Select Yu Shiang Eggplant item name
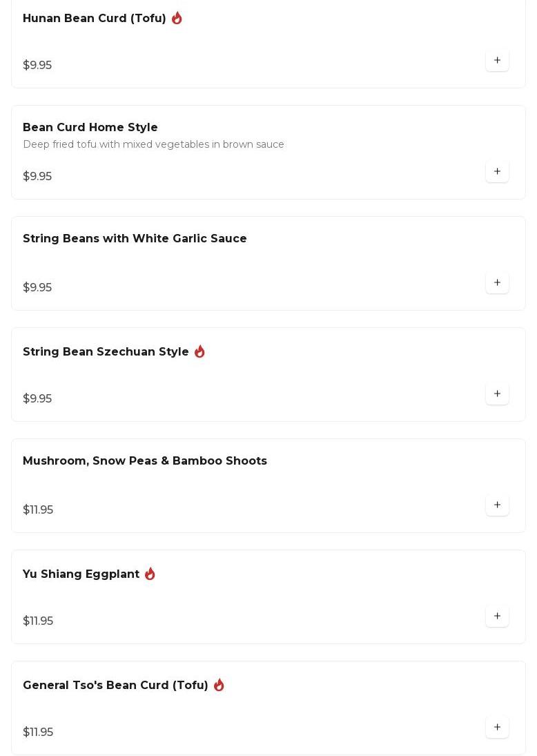This screenshot has width=537, height=756. click(x=81, y=574)
